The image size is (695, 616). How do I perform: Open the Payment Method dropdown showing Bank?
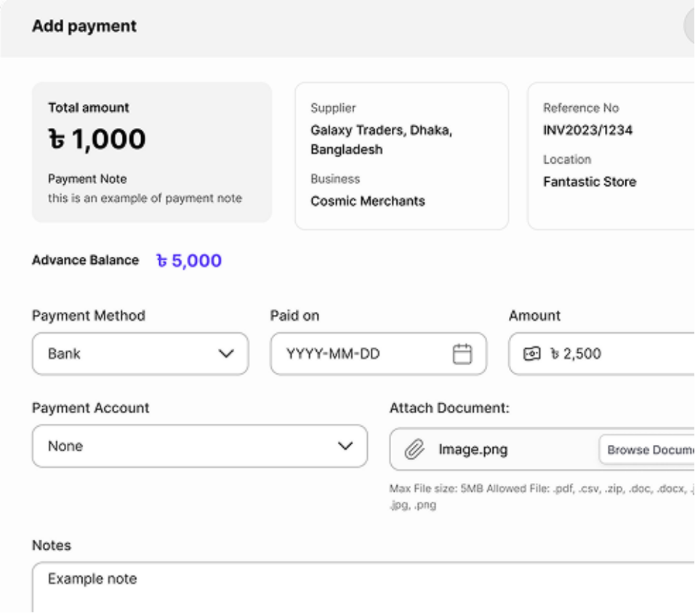pyautogui.click(x=140, y=354)
